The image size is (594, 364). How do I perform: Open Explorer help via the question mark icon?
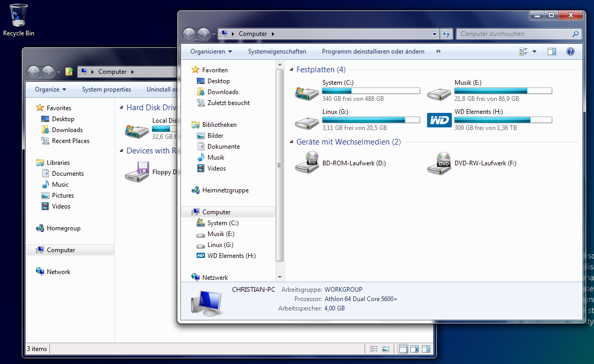(570, 51)
